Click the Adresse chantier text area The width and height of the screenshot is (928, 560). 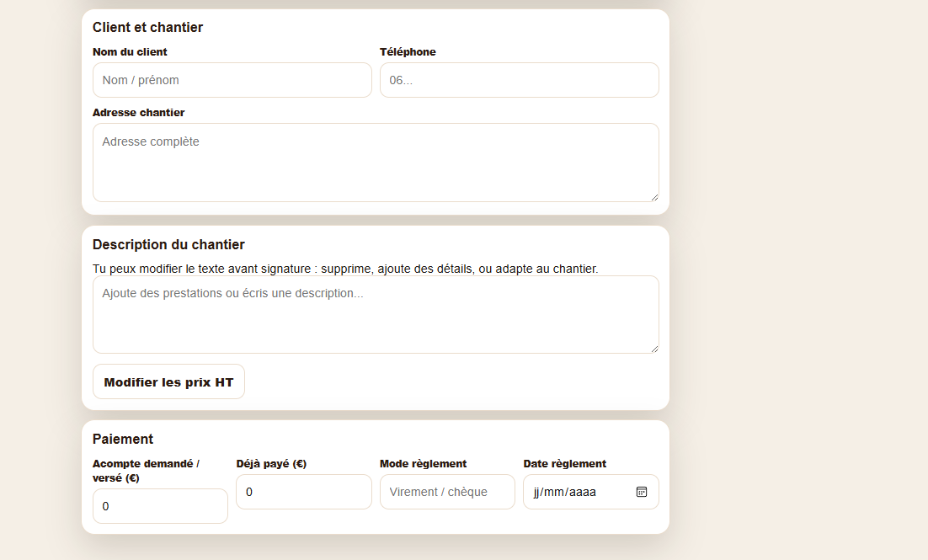pyautogui.click(x=376, y=163)
